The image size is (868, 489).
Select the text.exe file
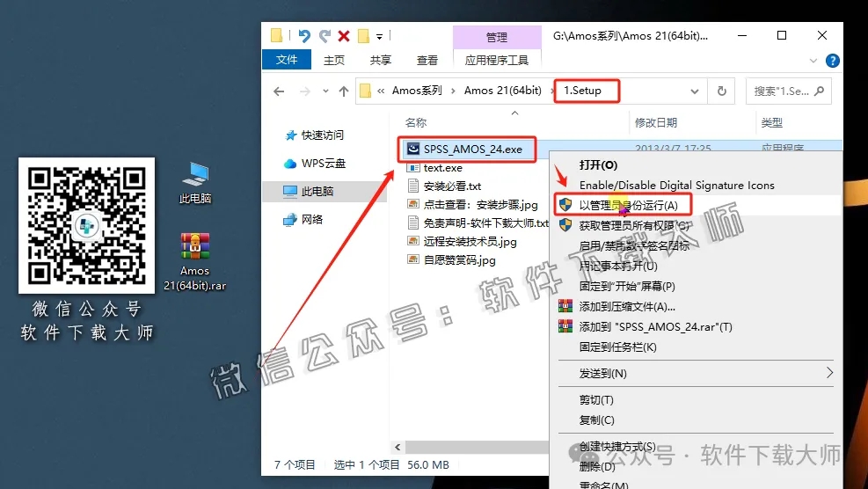pyautogui.click(x=442, y=168)
